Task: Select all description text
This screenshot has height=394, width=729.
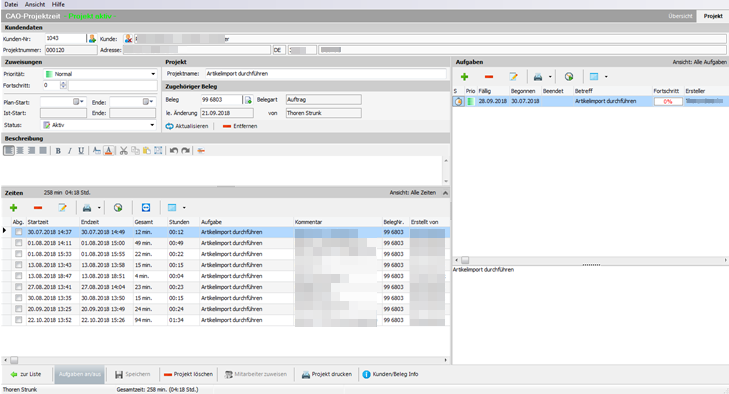Action: click(158, 150)
